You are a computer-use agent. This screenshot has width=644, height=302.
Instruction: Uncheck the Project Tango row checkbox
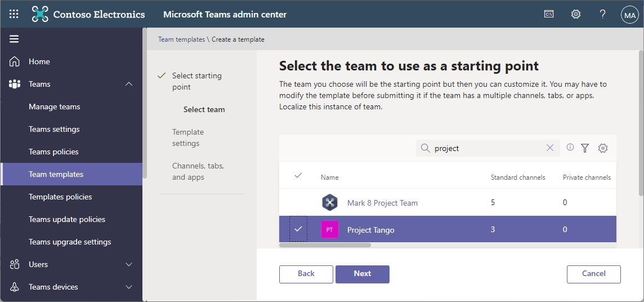coord(298,229)
